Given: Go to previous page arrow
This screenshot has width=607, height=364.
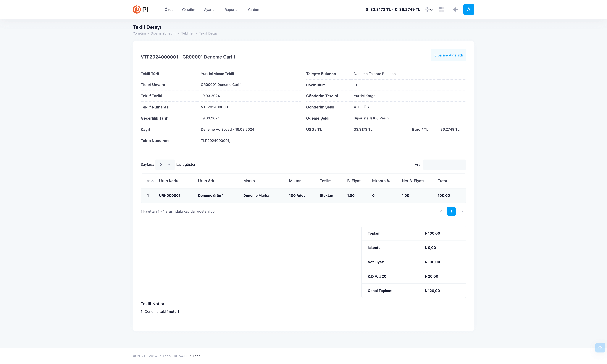Looking at the screenshot, I should click(441, 211).
